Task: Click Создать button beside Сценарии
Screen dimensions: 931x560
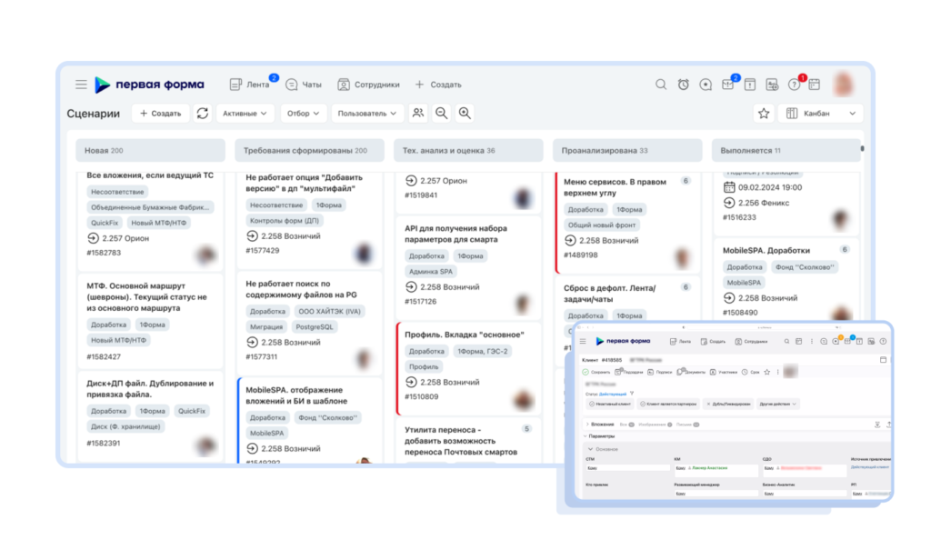Action: [x=160, y=113]
